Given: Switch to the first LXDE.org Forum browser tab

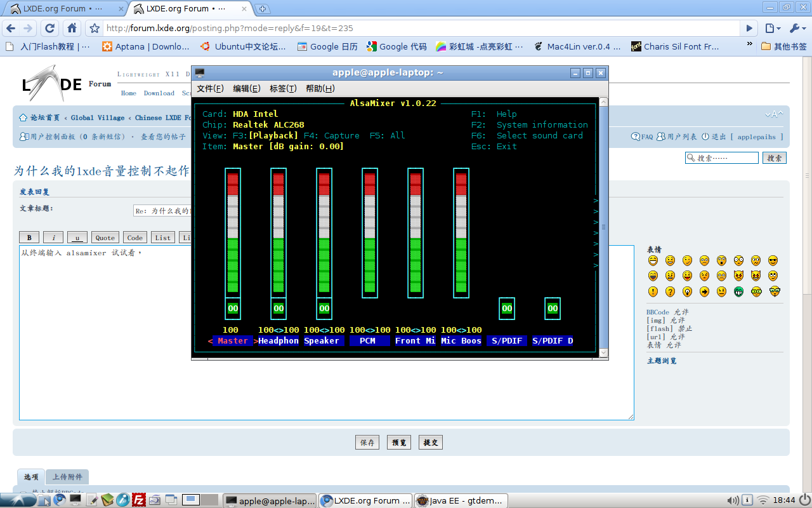Looking at the screenshot, I should point(65,9).
